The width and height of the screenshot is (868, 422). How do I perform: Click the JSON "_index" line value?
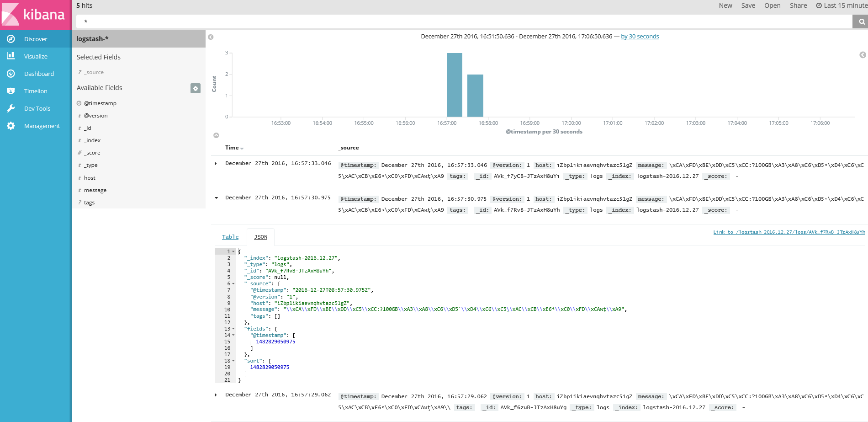[x=306, y=258]
